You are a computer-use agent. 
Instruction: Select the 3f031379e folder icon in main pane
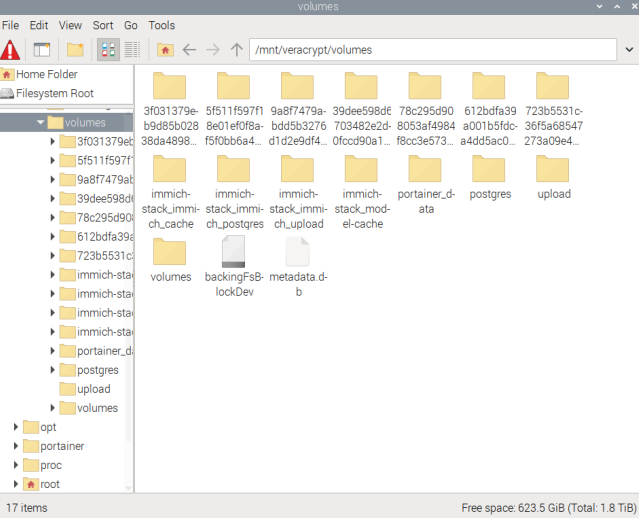(170, 86)
